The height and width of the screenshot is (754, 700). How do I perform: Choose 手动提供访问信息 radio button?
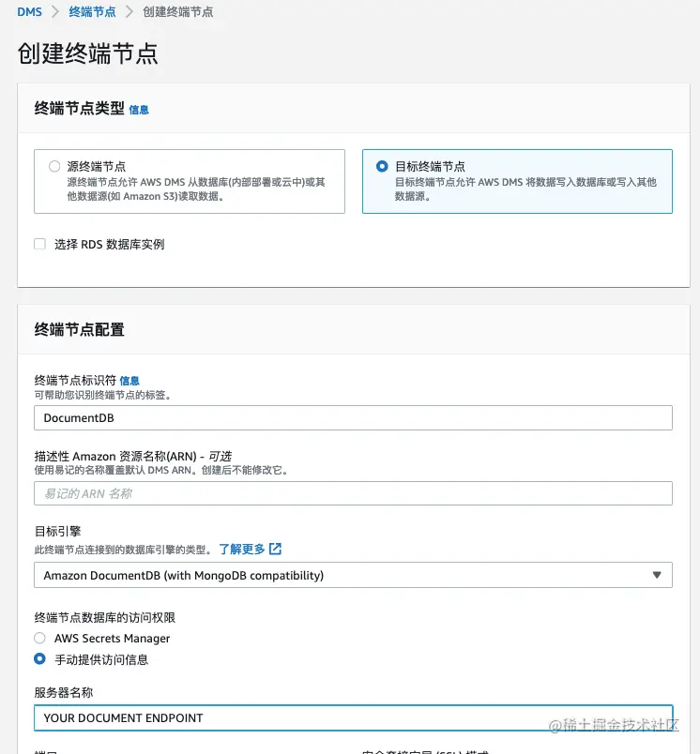pos(40,658)
